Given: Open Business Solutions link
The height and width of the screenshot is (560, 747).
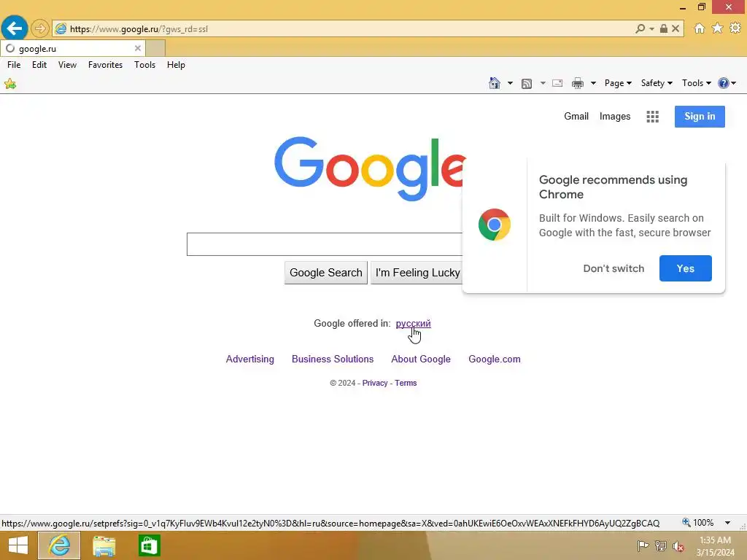Looking at the screenshot, I should click(333, 359).
